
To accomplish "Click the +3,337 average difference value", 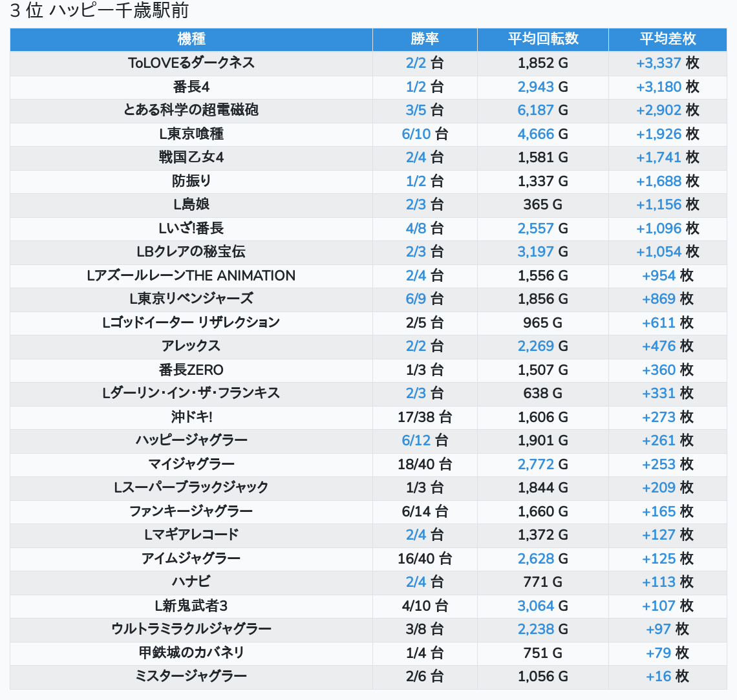I will click(x=659, y=63).
